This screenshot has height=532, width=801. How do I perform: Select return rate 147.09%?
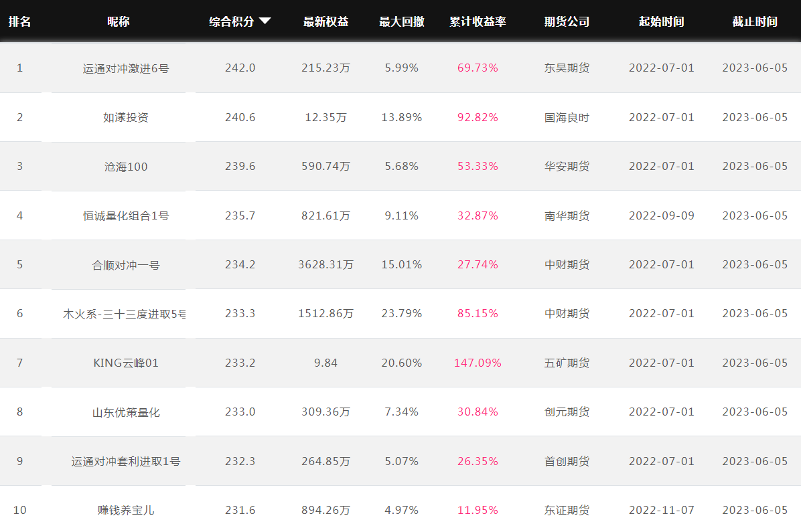[x=478, y=363]
